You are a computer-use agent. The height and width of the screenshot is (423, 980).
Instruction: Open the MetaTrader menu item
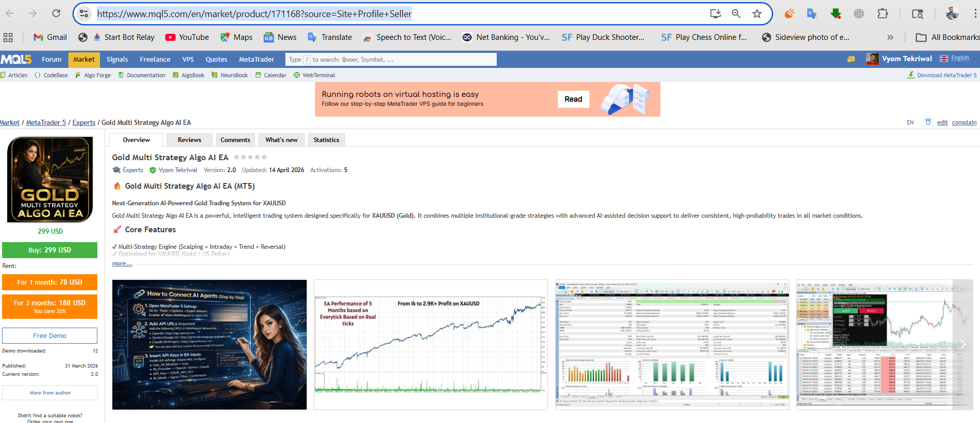click(x=256, y=60)
